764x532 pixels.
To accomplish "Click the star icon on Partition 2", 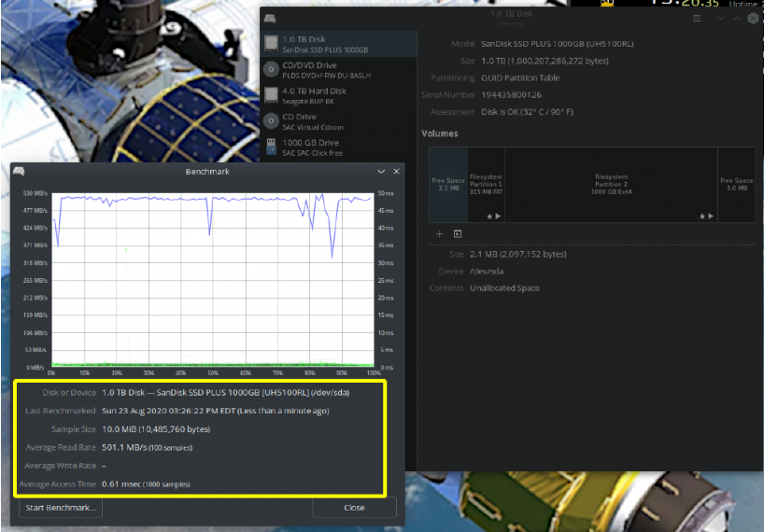I will coord(702,217).
